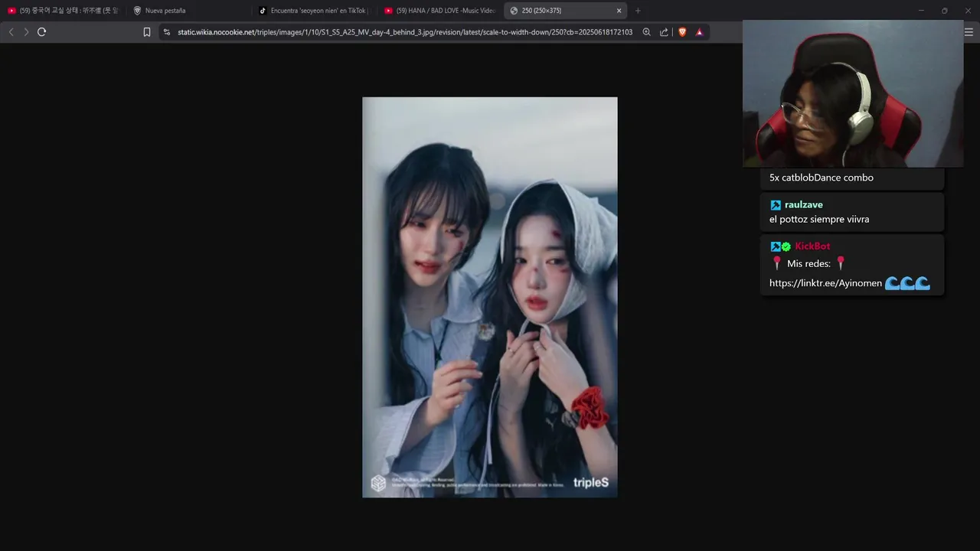Open the linktr.ee/Ayinomen link
Image resolution: width=980 pixels, height=551 pixels.
[x=825, y=283]
